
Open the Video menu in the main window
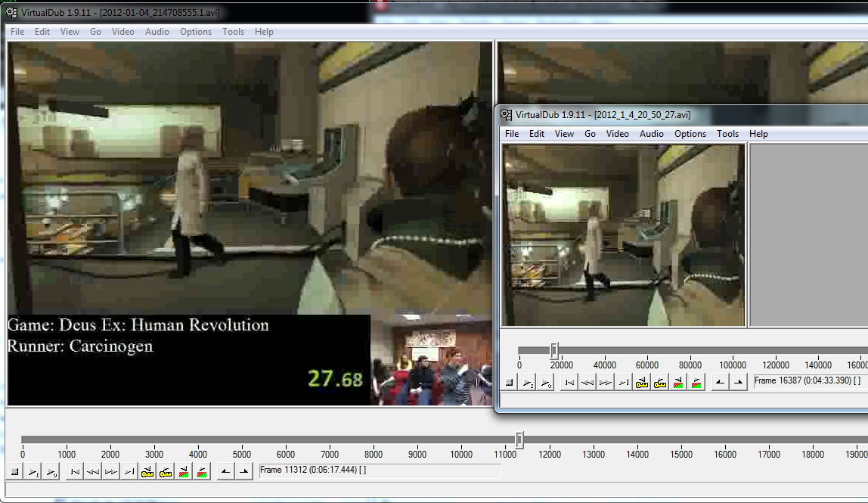tap(123, 32)
